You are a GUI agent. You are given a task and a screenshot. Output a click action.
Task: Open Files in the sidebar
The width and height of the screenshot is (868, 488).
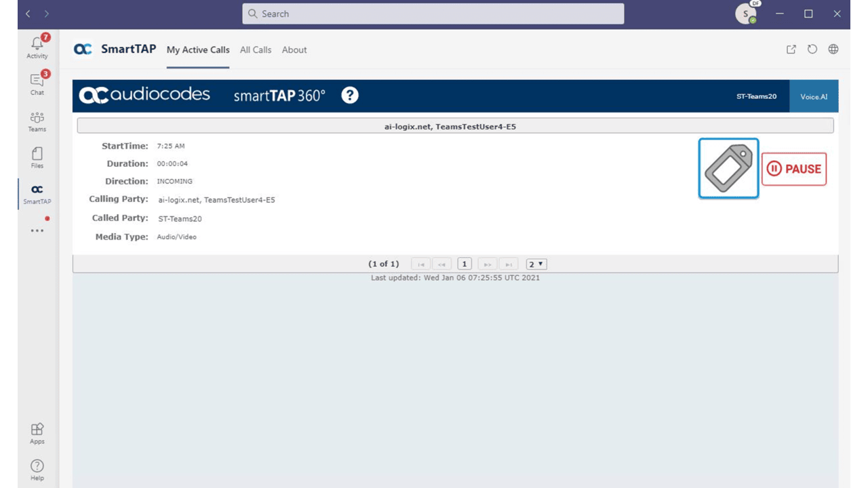[37, 158]
